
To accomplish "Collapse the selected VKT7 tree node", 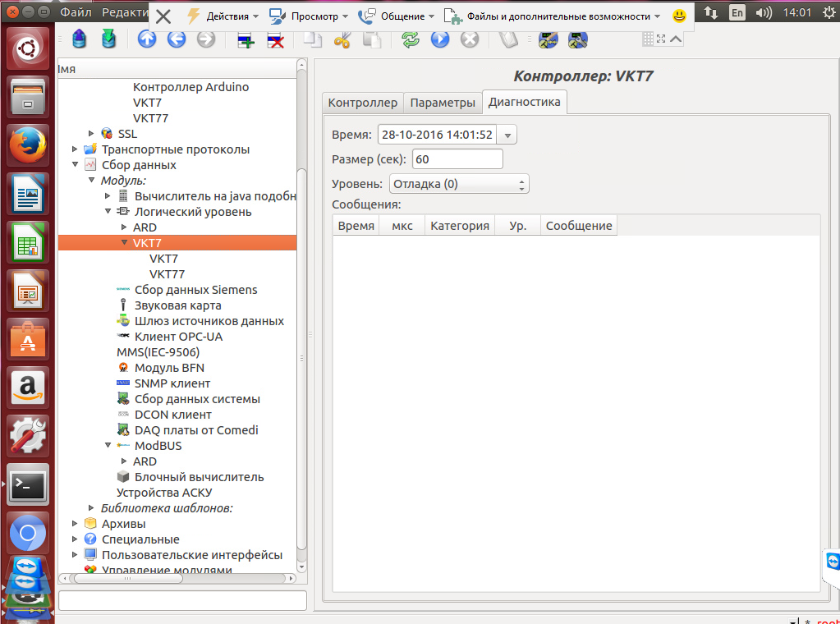I will (x=125, y=243).
